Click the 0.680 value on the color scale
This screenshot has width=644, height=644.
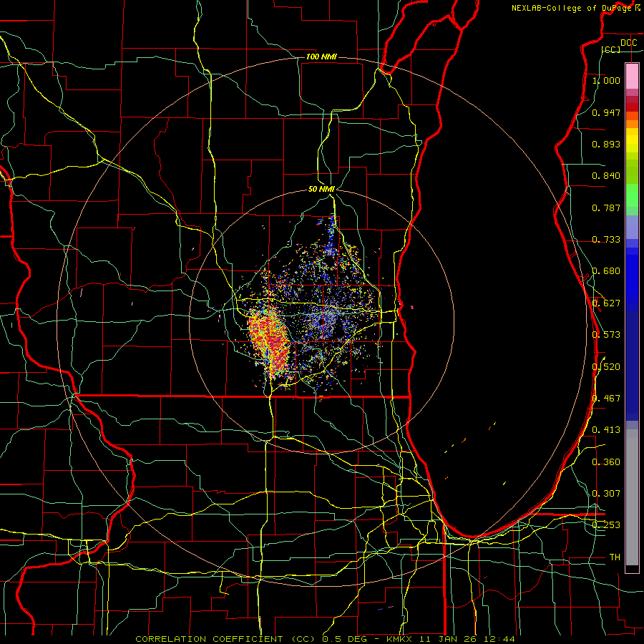click(x=606, y=271)
